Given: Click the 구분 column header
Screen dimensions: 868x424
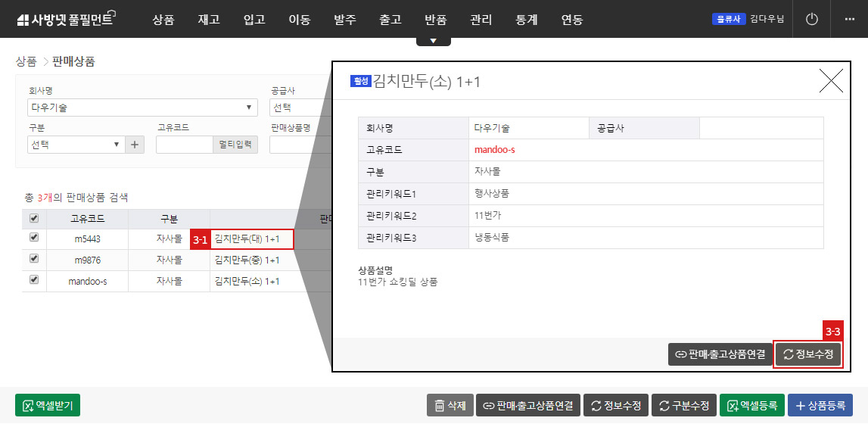Looking at the screenshot, I should [169, 219].
